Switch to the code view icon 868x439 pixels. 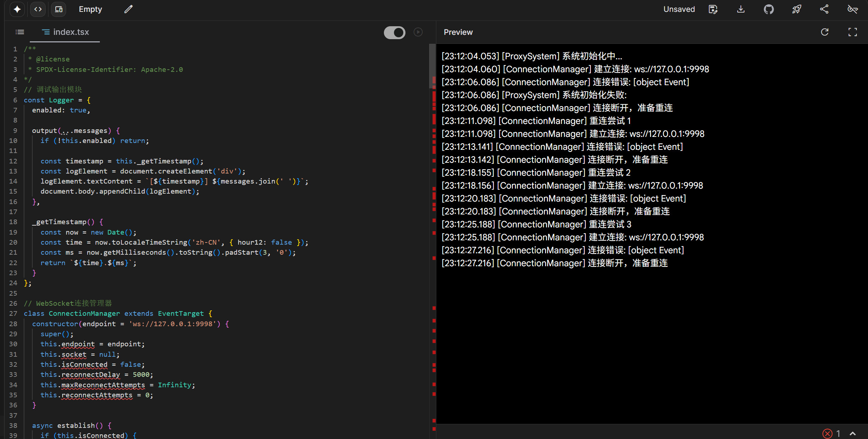pyautogui.click(x=38, y=9)
